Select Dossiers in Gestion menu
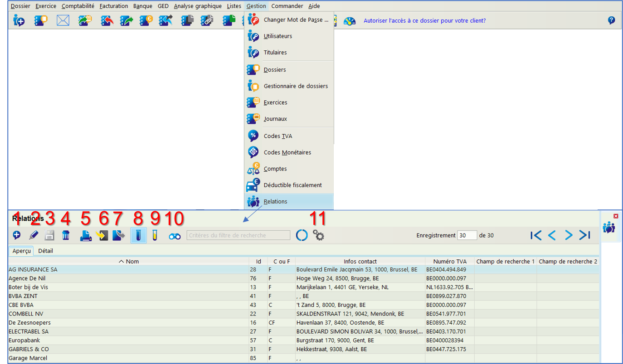623x364 pixels. pos(289,70)
